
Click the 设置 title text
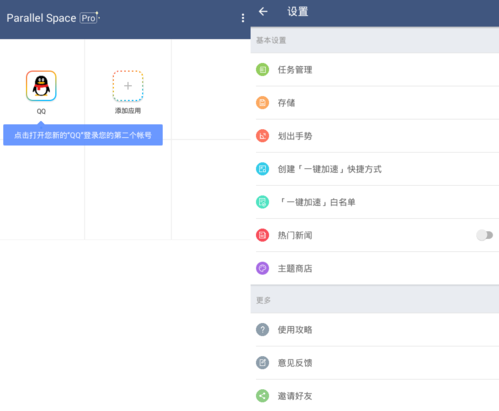(298, 12)
